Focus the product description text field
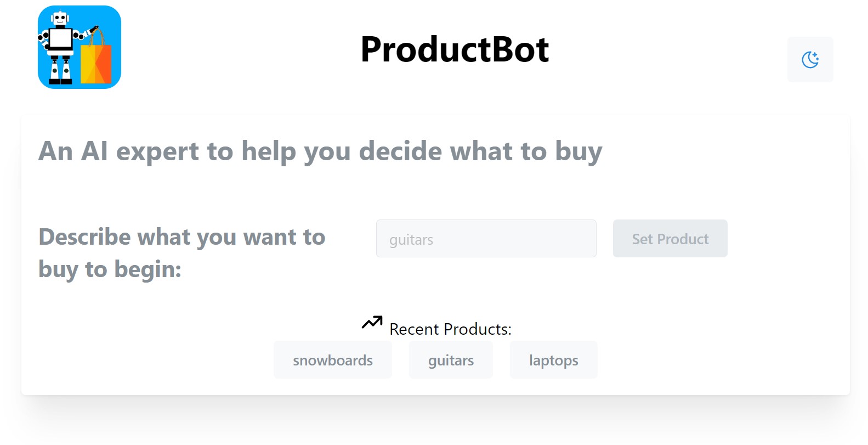This screenshot has height=445, width=868. coord(486,239)
